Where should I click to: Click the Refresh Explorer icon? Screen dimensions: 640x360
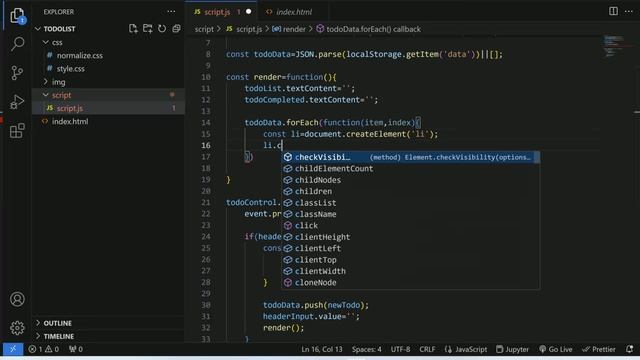[x=162, y=29]
